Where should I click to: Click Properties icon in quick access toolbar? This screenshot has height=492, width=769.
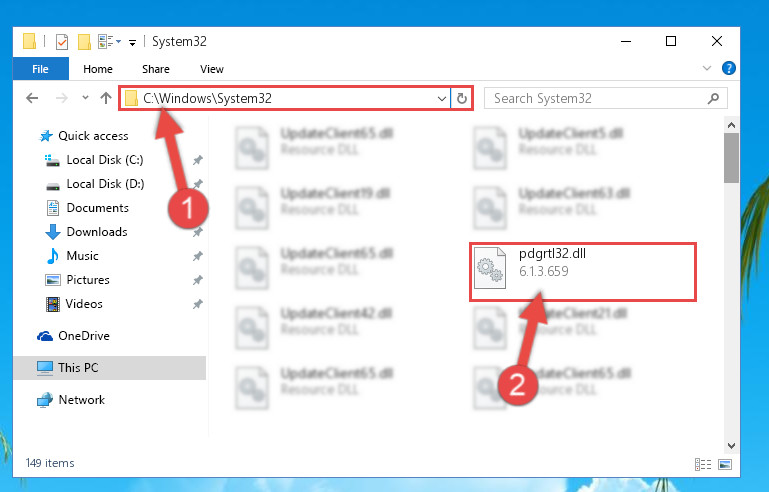pyautogui.click(x=62, y=42)
